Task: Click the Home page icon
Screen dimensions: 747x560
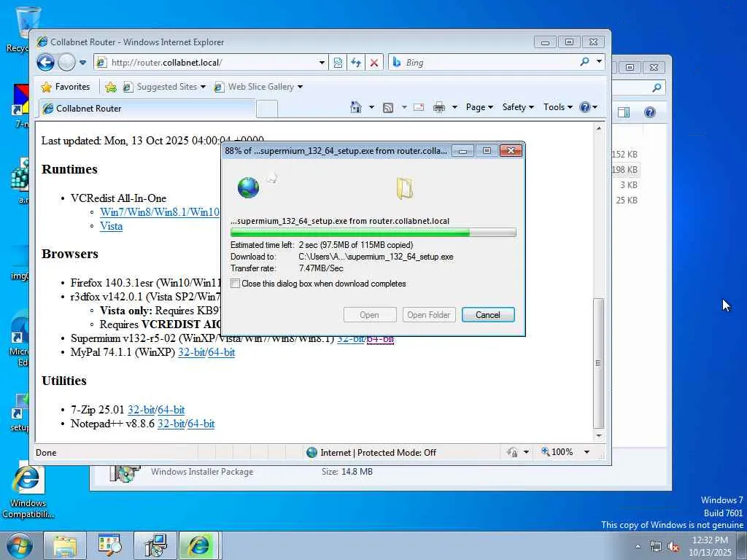Action: [x=355, y=107]
